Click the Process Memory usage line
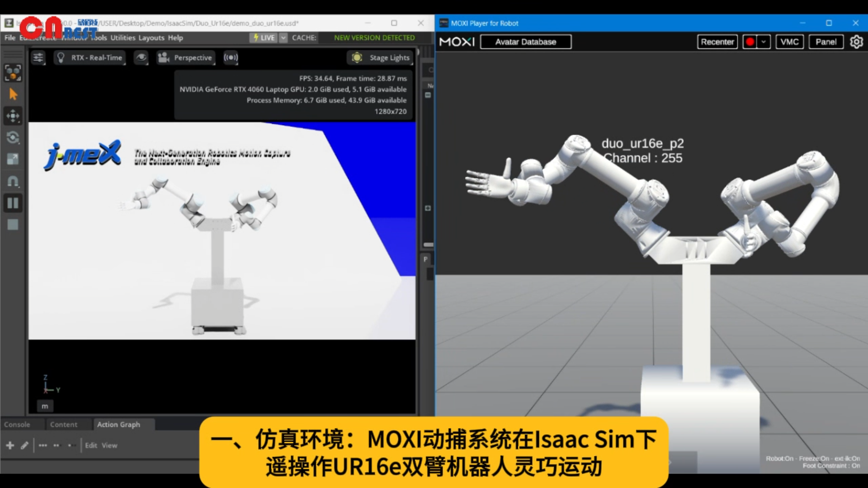 (326, 100)
